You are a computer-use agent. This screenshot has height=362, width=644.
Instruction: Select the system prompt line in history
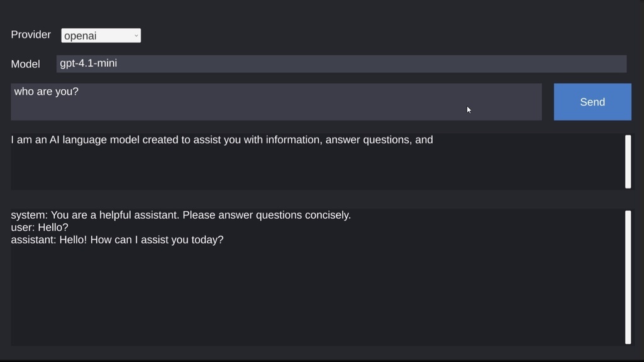click(x=180, y=214)
